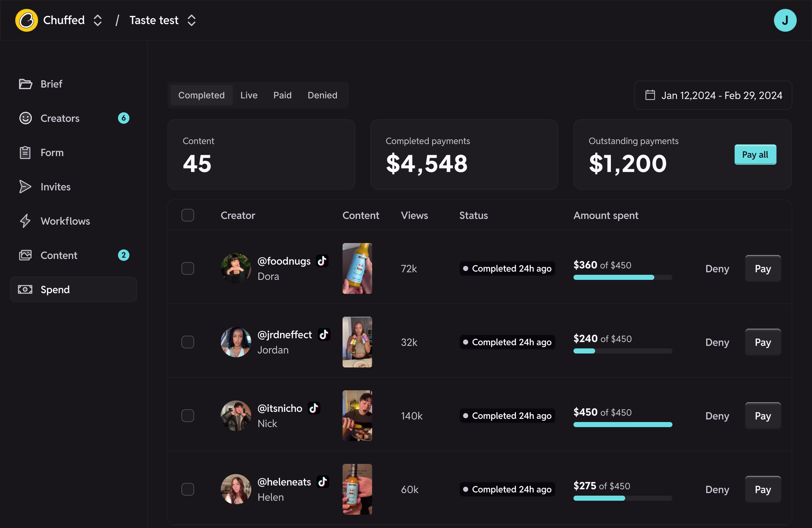Expand the Chuffed workspace switcher
This screenshot has height=528, width=812.
pos(98,20)
